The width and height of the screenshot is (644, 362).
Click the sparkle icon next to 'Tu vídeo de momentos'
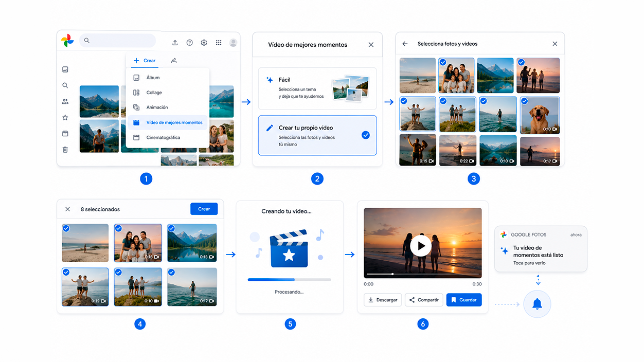click(505, 251)
